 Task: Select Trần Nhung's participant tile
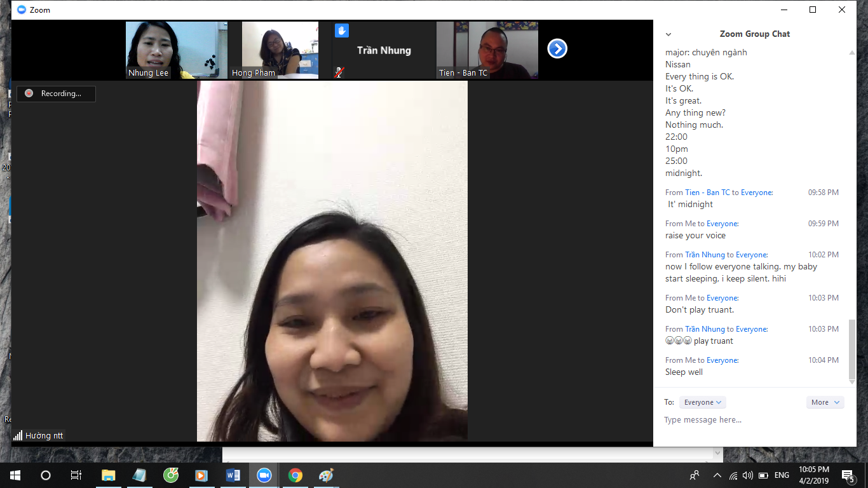384,50
